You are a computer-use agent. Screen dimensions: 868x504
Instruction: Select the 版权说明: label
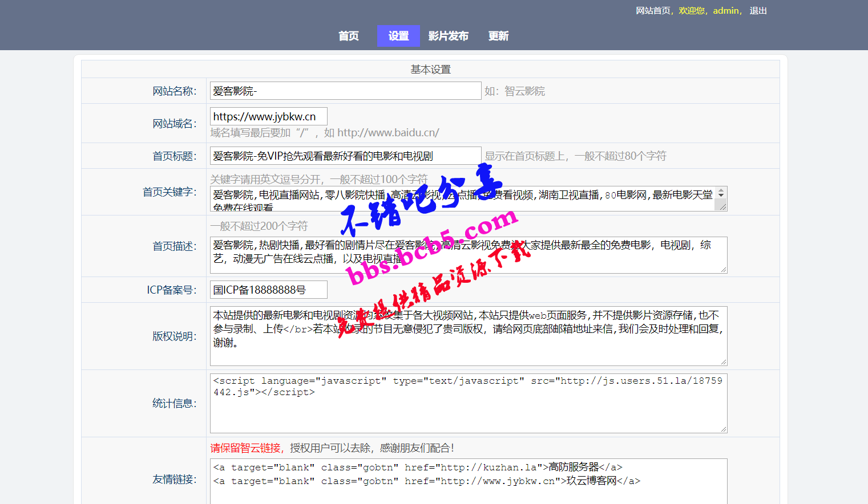(175, 336)
